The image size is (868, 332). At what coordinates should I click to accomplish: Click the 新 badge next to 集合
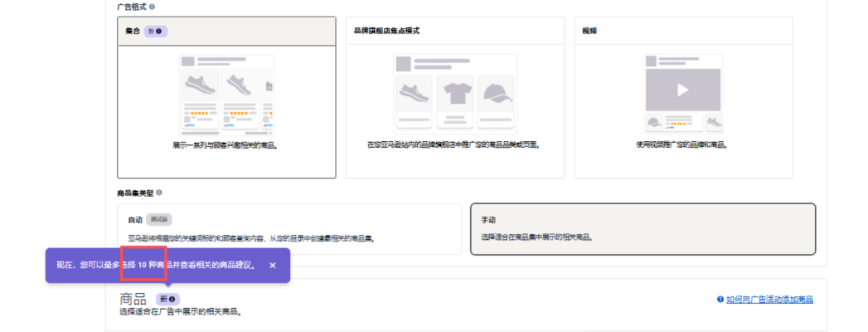click(x=156, y=32)
